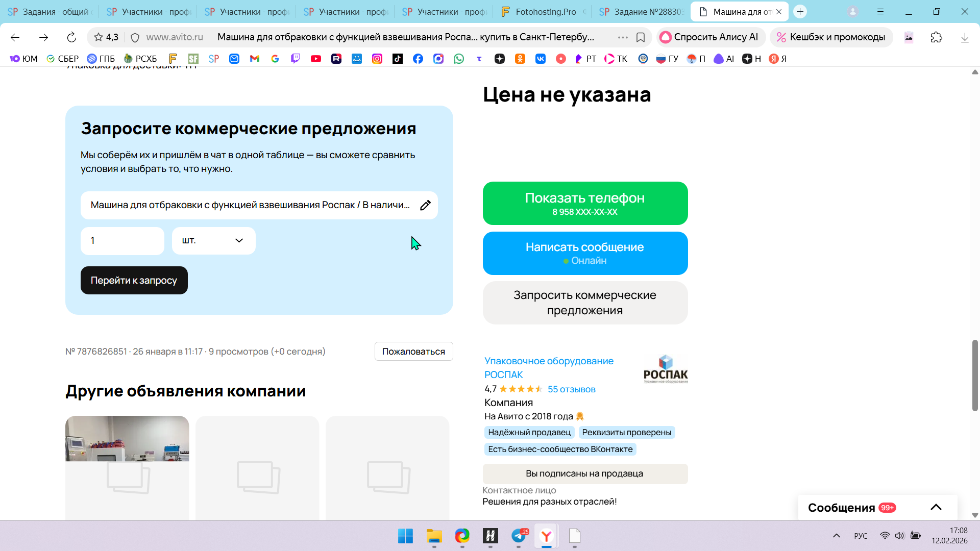Click the quantity input field showing 1
Screen dimensions: 980x551
pos(122,240)
